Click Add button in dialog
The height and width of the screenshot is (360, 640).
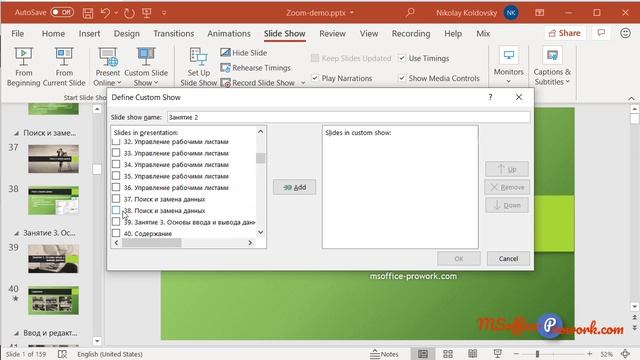[x=294, y=187]
